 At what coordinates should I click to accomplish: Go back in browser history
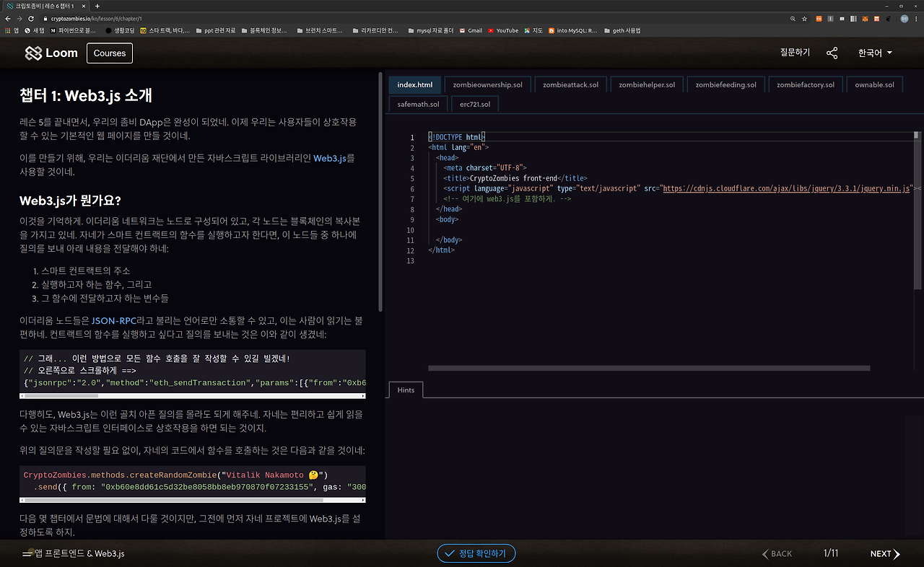[x=9, y=18]
